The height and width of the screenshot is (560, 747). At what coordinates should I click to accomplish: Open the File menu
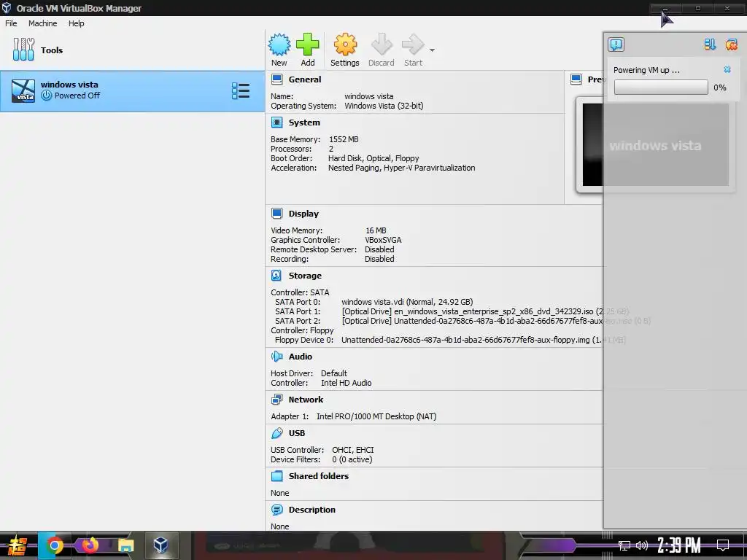click(11, 23)
